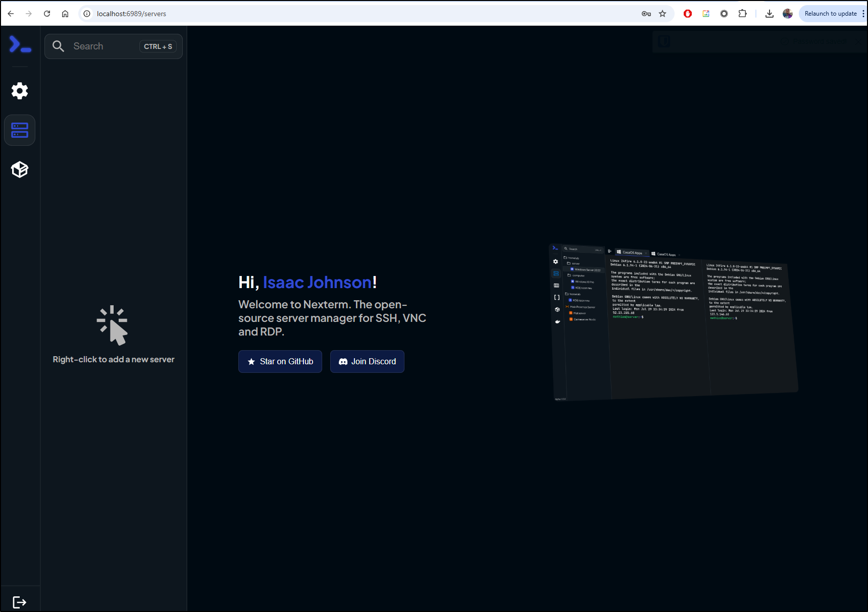Click the localhost:6989/servers address bar

pyautogui.click(x=376, y=14)
